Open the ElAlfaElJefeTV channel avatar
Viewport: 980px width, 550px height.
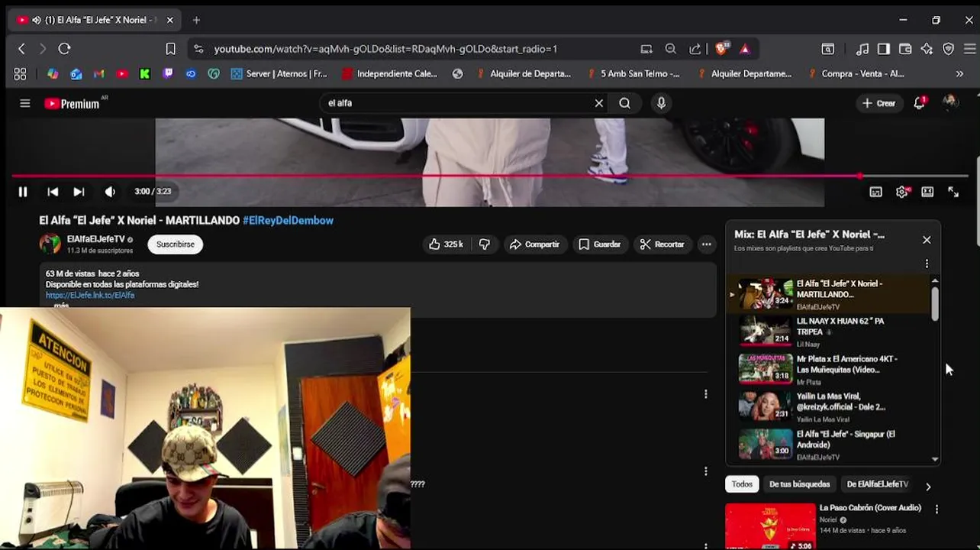(x=50, y=244)
